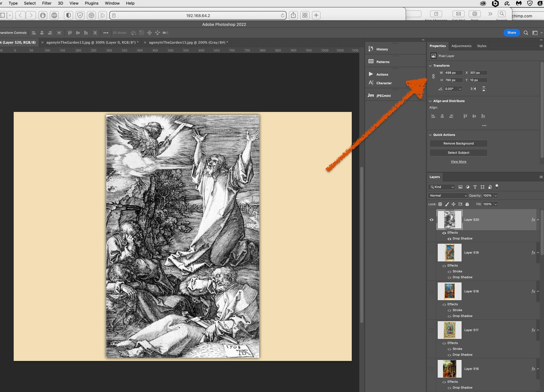This screenshot has width=544, height=392.
Task: Click the Photoshop search magnifier icon
Action: (526, 33)
